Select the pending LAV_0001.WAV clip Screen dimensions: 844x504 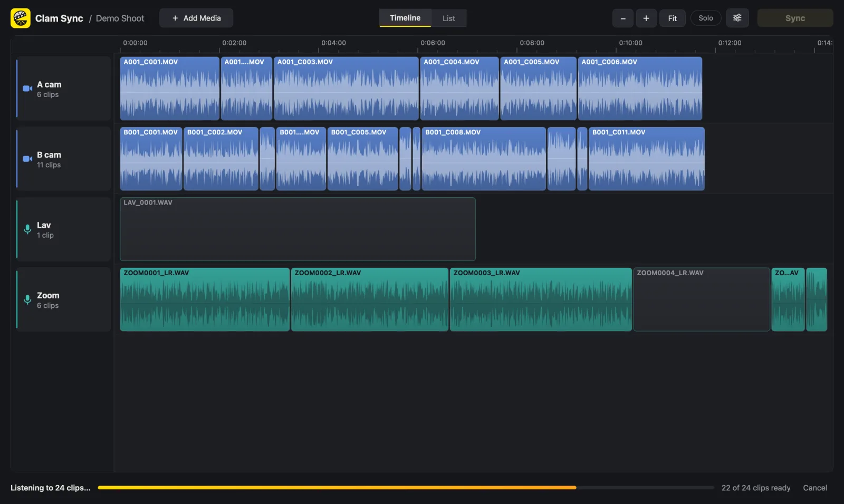coord(298,229)
